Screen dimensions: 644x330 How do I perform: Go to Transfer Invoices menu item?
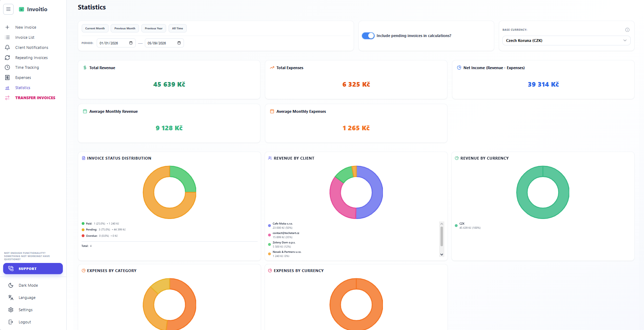(35, 98)
